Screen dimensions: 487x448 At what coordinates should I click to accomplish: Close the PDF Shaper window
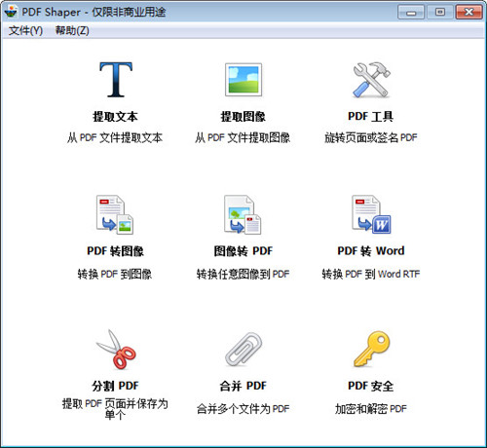tap(468, 13)
